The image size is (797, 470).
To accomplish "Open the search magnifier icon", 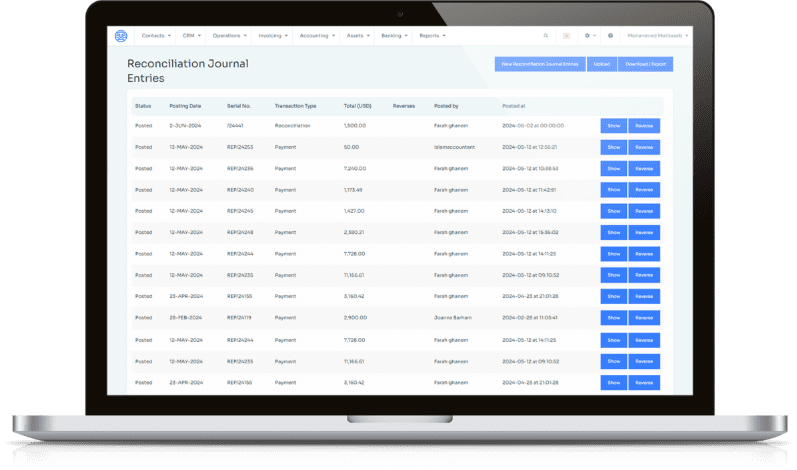I will (546, 36).
